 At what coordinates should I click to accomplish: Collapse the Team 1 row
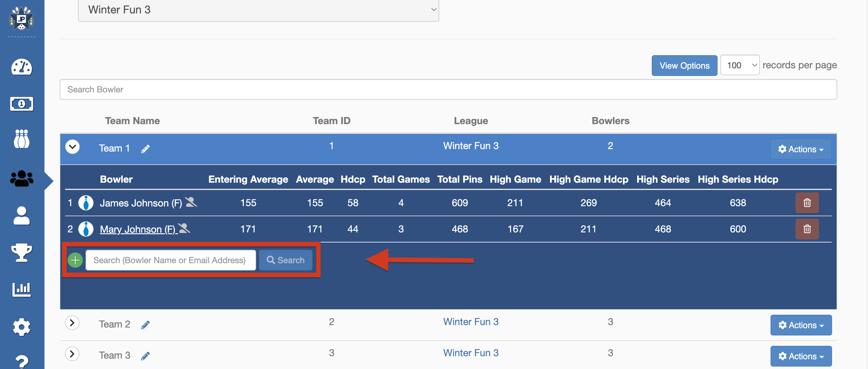(72, 147)
